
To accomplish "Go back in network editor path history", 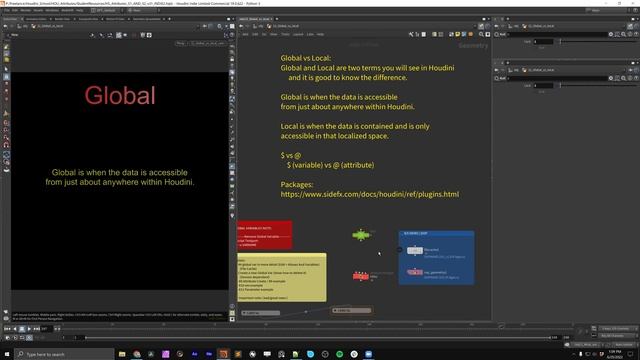I will [x=241, y=26].
